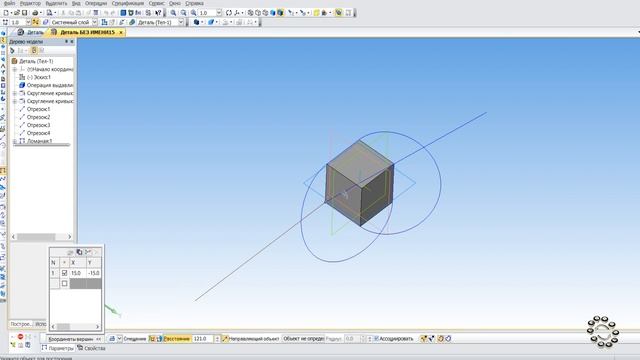Open the zoom scale 1.0 dropdown
The image size is (640, 360).
(219, 13)
